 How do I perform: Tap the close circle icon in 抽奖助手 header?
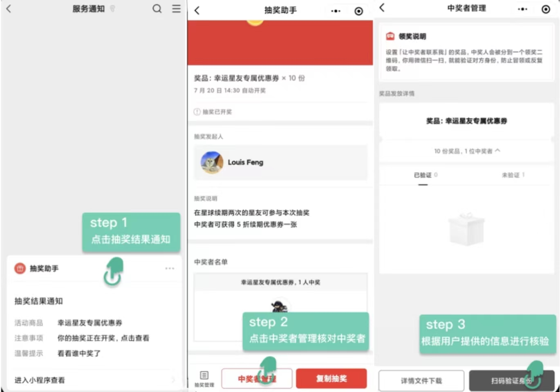358,11
